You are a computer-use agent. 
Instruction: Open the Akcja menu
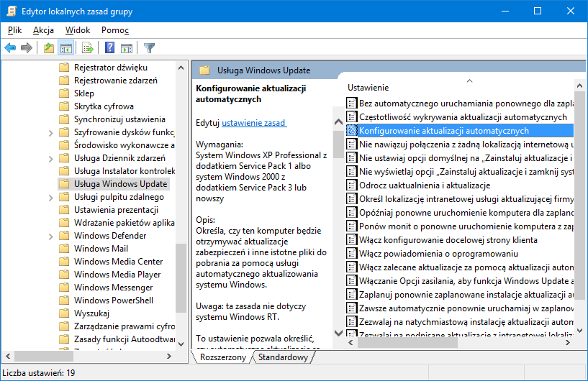[x=43, y=30]
